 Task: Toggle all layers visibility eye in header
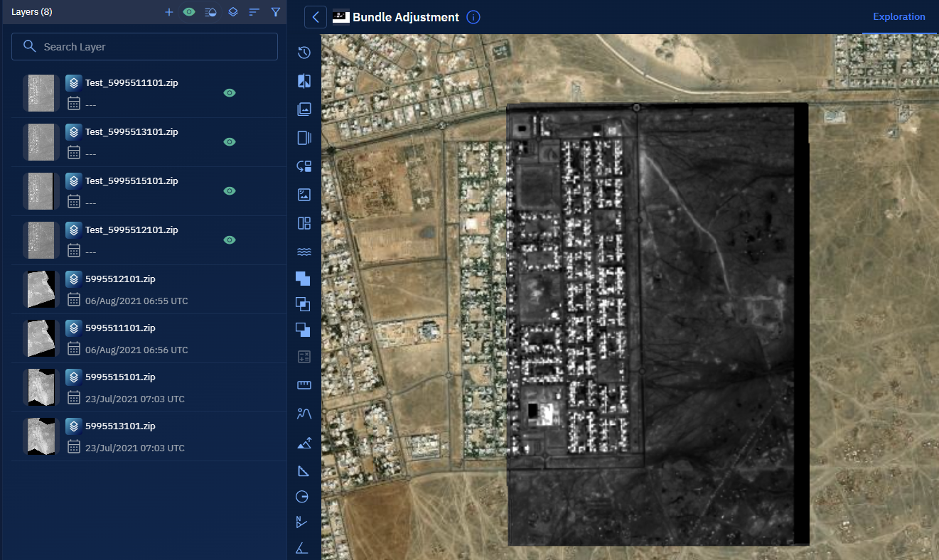tap(189, 12)
